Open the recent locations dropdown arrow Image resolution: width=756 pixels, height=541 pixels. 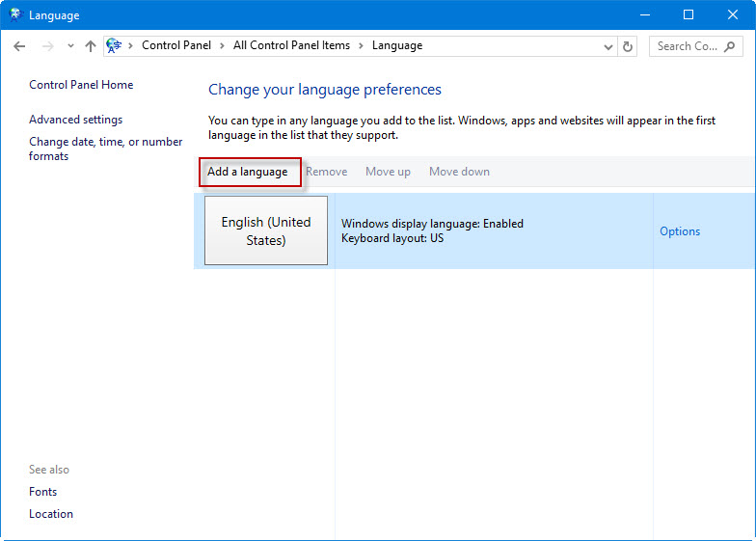click(x=71, y=46)
